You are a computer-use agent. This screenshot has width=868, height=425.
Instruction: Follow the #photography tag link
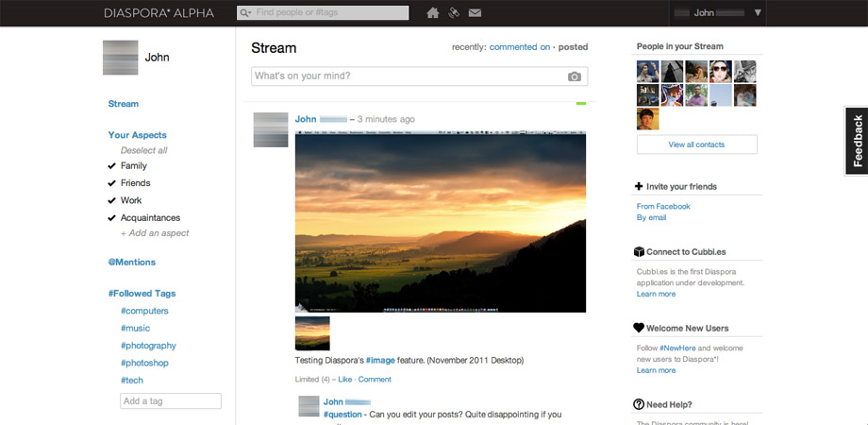pos(148,346)
